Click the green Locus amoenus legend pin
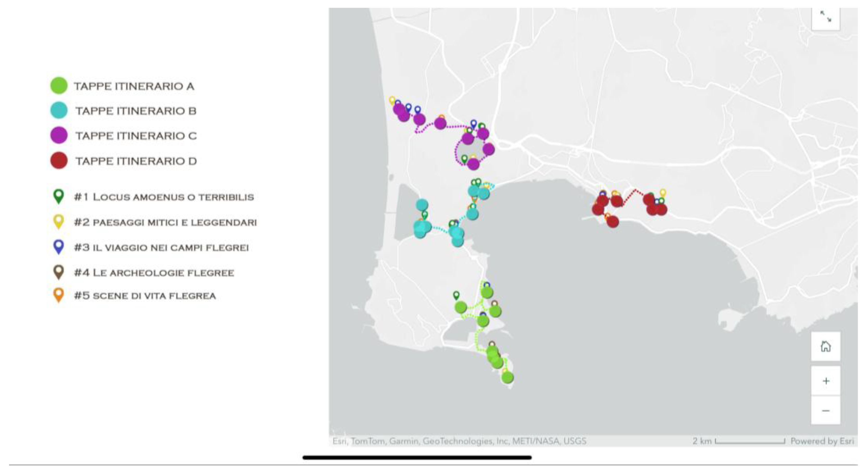Screen dimensions: 868x474 59,196
